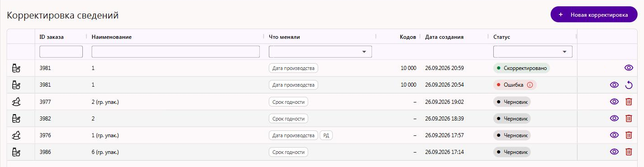Click 10 000 codes value in Ошибка row

408,85
